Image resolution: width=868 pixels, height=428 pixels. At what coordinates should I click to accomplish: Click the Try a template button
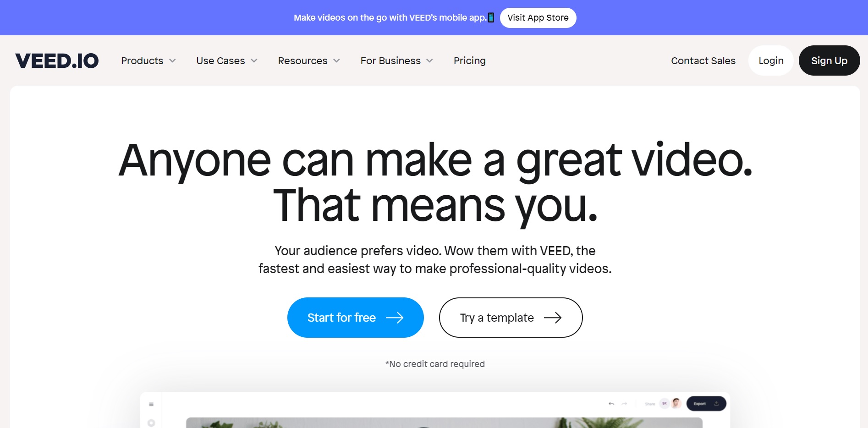[x=511, y=318]
